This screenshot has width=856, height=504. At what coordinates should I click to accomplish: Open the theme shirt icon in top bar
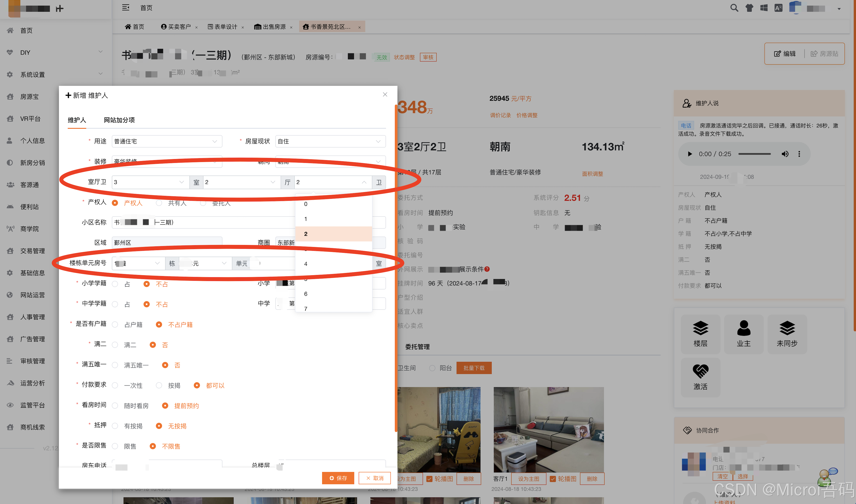pyautogui.click(x=749, y=8)
